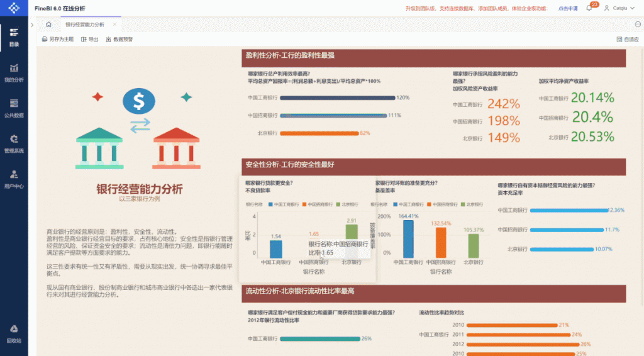Click the user avatar icon
The width and height of the screenshot is (644, 356).
607,8
